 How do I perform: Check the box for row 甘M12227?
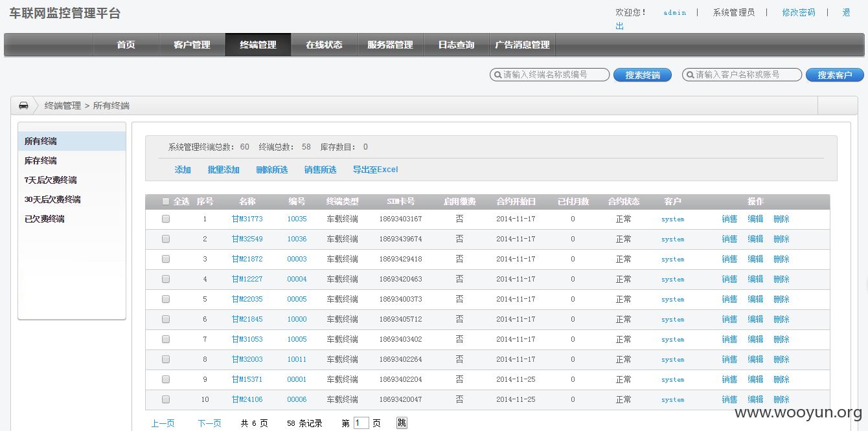pyautogui.click(x=166, y=279)
